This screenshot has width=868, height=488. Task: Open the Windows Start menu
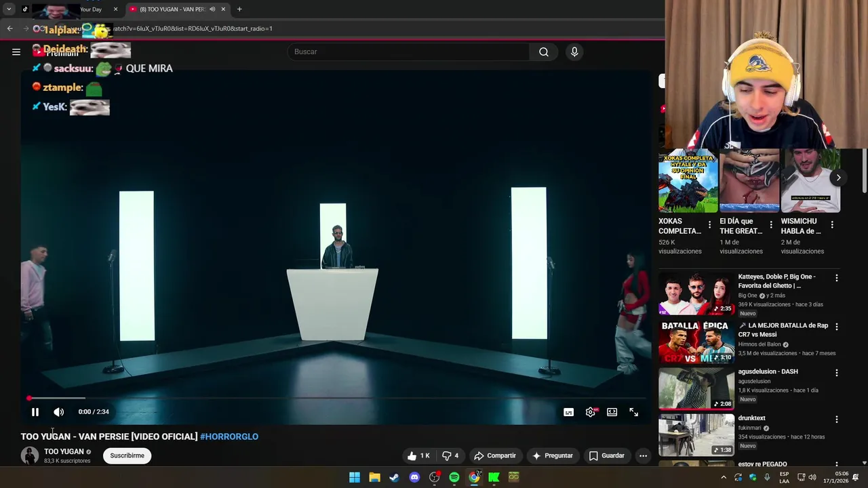coord(355,477)
